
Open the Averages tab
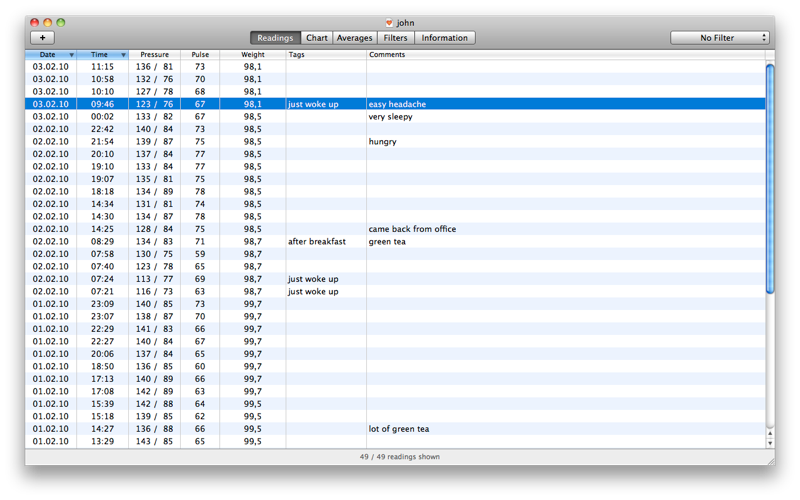(x=355, y=38)
